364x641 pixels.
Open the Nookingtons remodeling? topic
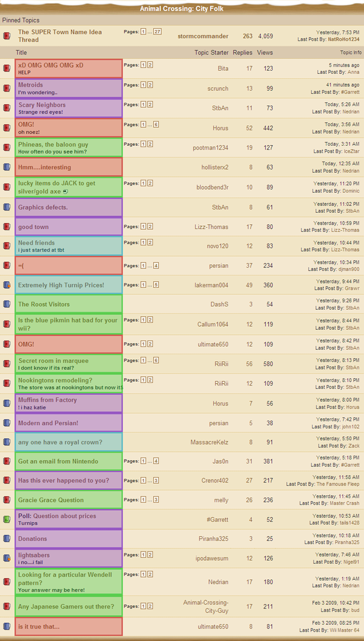(55, 380)
